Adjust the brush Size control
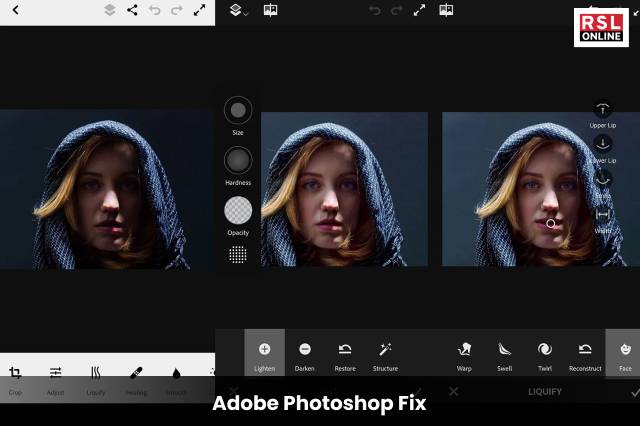640x426 pixels. (238, 110)
